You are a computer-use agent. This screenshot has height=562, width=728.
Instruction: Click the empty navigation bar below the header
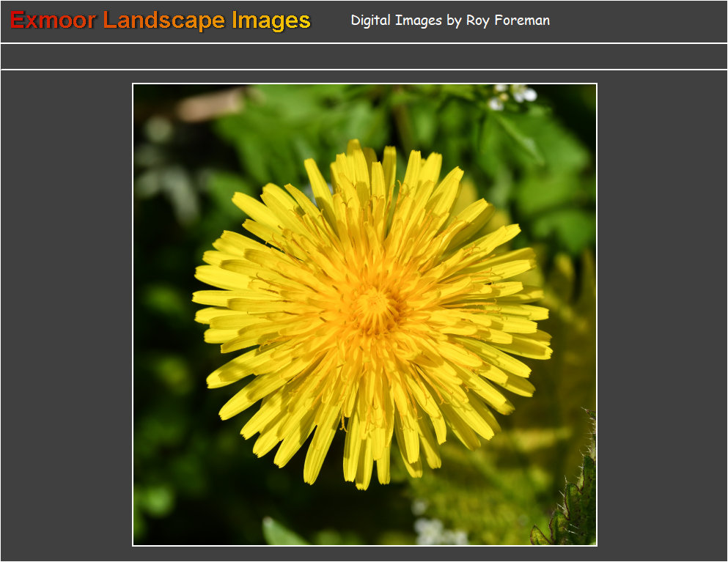coord(364,56)
